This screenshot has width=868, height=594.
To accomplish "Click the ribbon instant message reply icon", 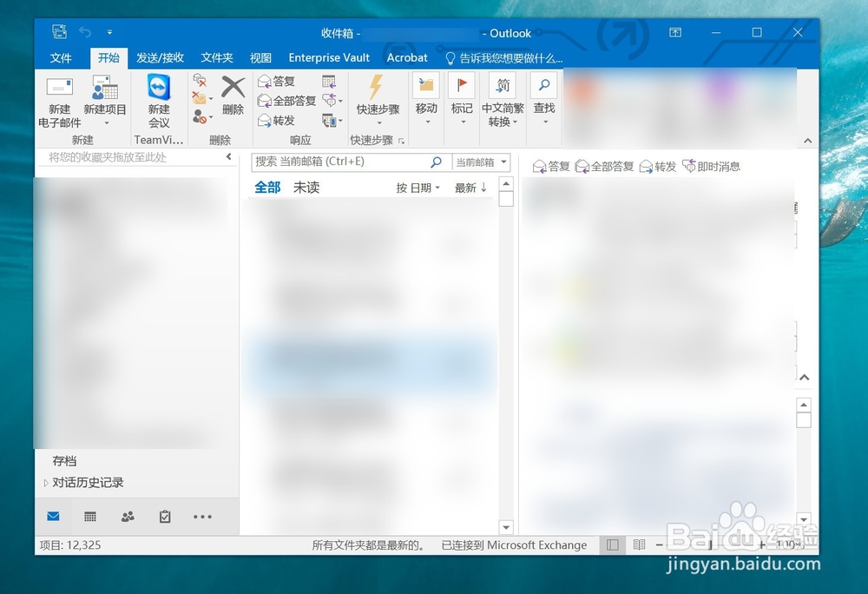I will (x=329, y=100).
